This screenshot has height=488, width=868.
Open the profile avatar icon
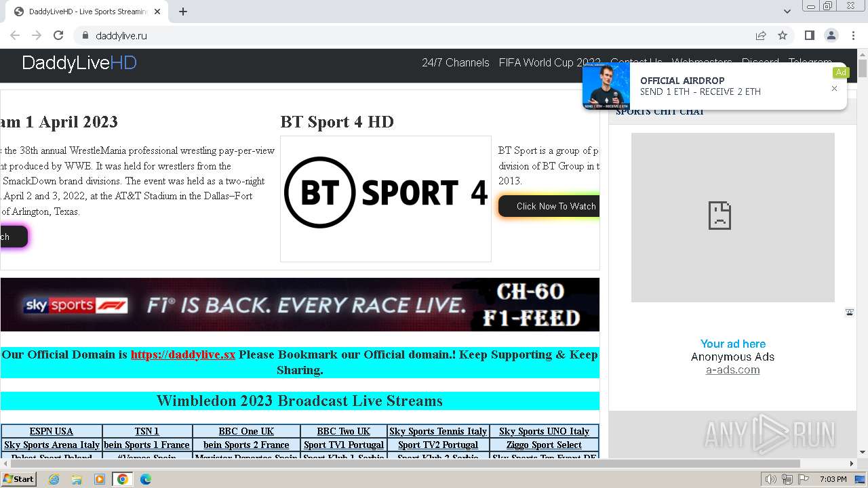(831, 35)
